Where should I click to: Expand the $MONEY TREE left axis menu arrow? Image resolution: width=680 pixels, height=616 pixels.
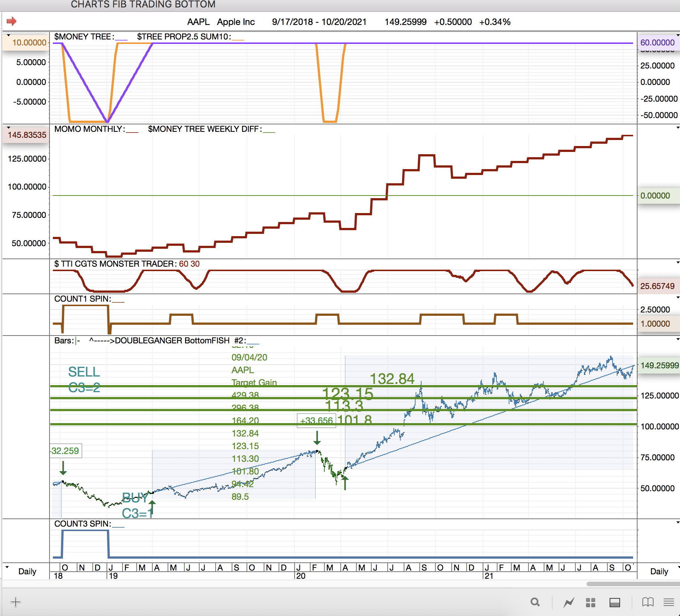coord(8,35)
